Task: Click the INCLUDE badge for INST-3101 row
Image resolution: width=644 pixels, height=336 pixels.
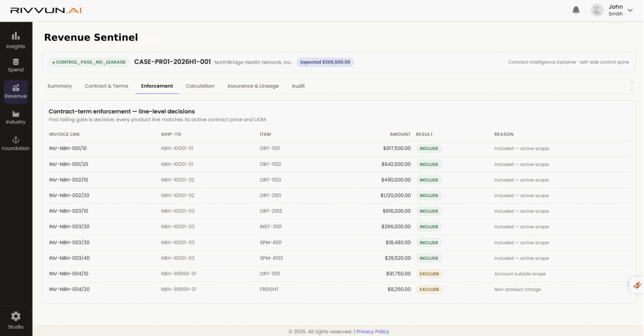Action: click(429, 227)
